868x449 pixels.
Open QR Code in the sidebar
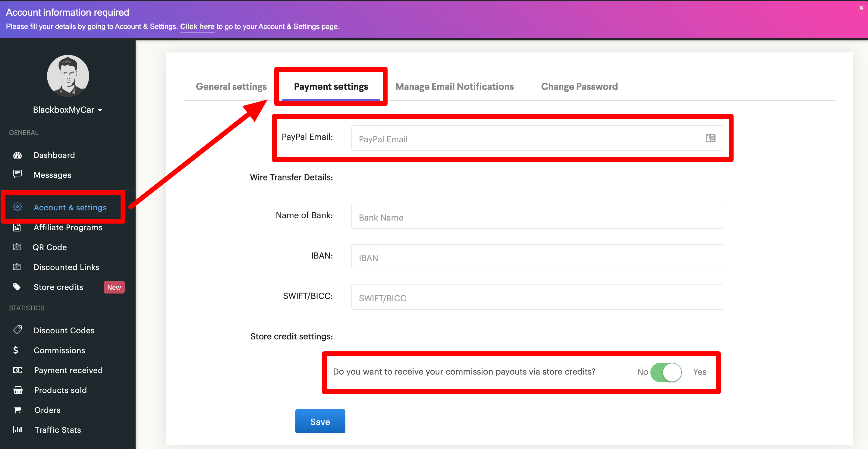click(x=50, y=247)
